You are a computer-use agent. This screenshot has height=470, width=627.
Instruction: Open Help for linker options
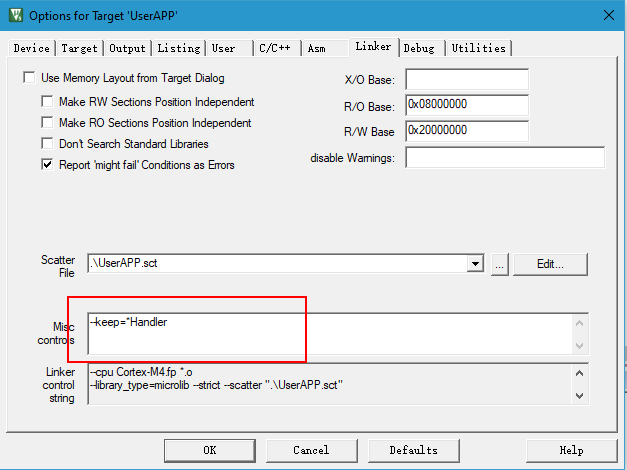click(x=572, y=450)
